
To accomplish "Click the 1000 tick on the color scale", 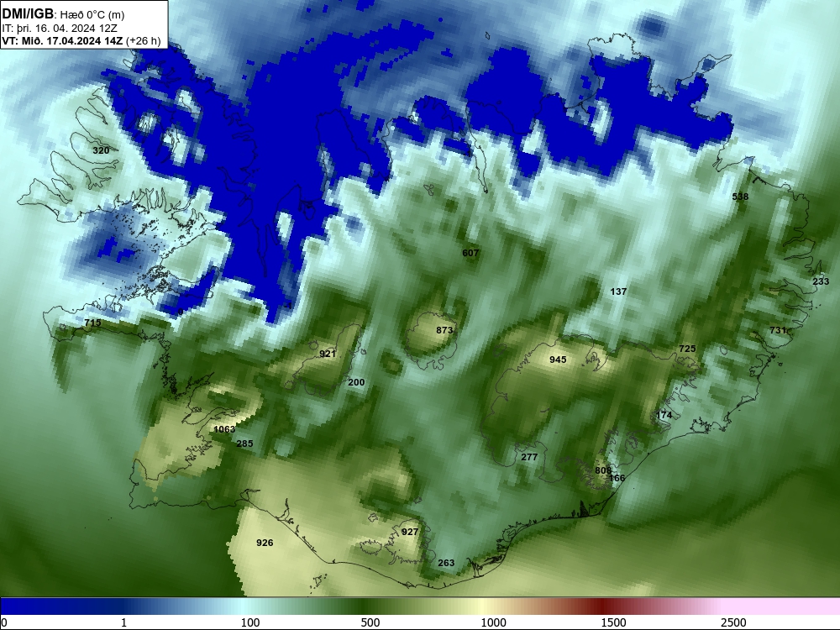I will click(493, 622).
